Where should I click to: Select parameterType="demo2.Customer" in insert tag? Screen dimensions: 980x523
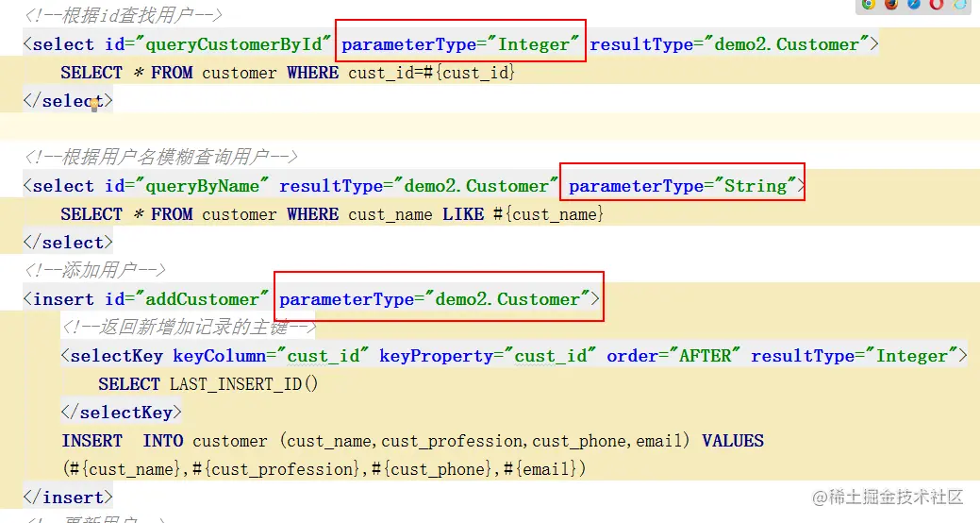435,299
